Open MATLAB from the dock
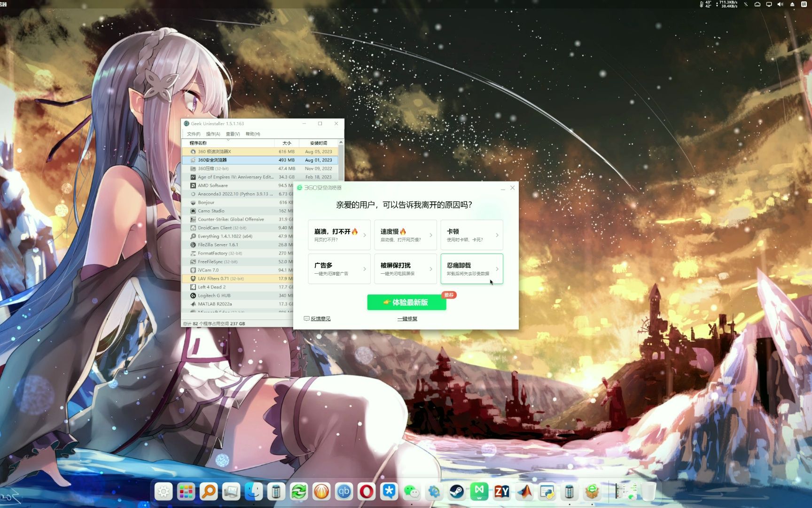The image size is (812, 508). pyautogui.click(x=524, y=492)
